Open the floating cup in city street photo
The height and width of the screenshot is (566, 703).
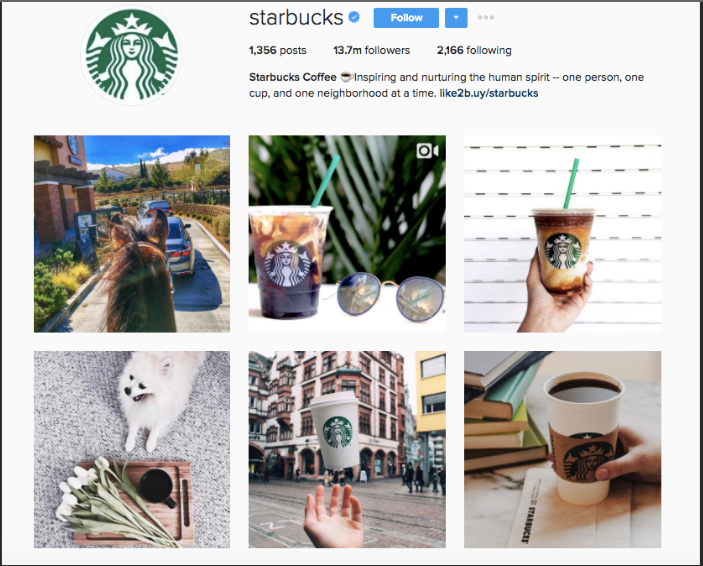(x=347, y=449)
